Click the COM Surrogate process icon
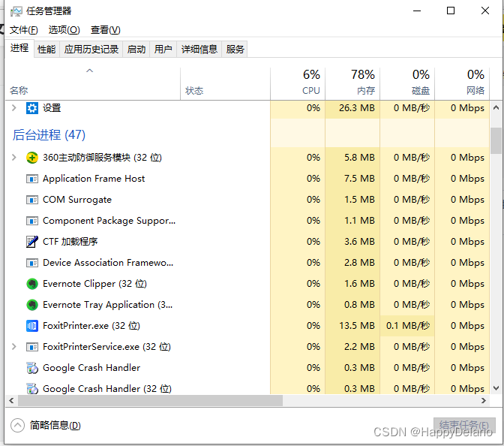This screenshot has width=504, height=446. [31, 200]
